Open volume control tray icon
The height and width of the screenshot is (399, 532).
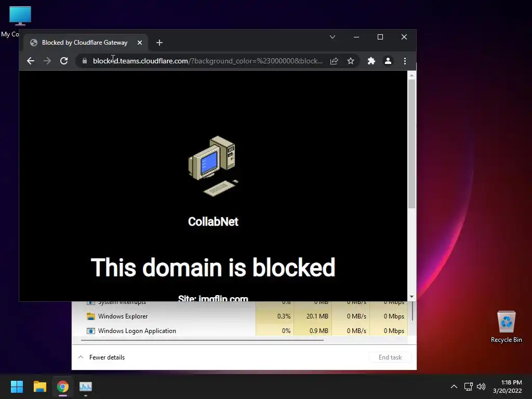481,387
